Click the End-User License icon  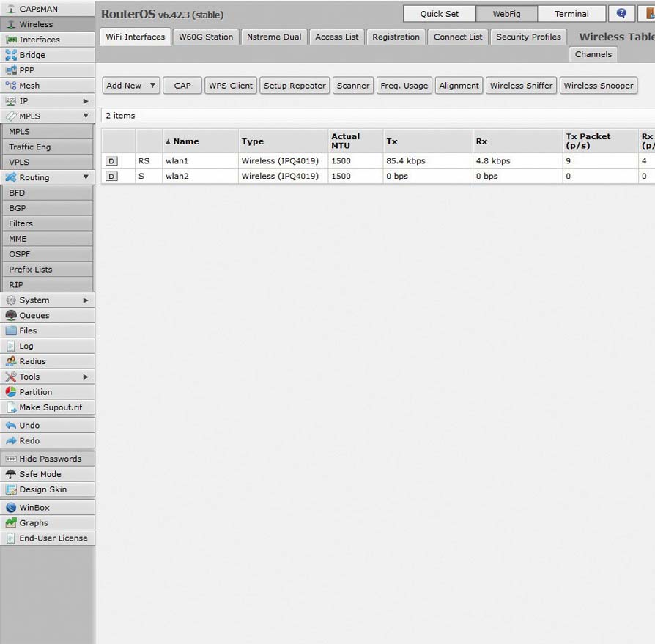[11, 538]
